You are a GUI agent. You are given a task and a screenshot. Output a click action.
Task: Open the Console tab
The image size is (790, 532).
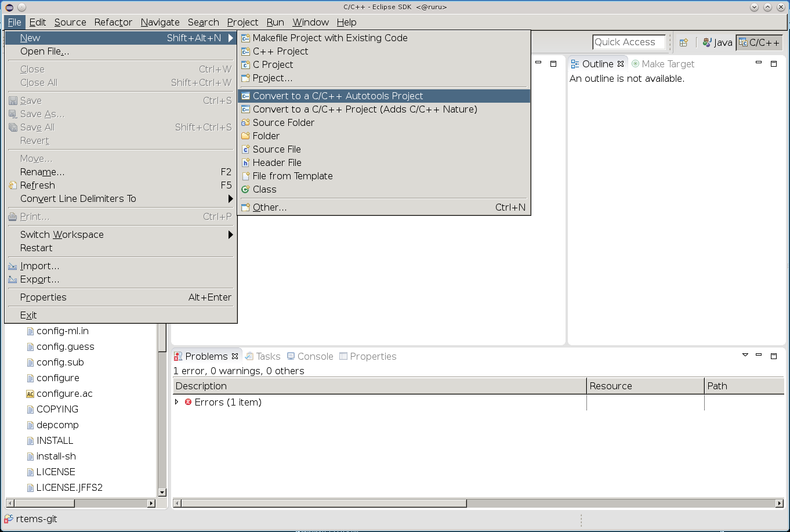coord(310,356)
